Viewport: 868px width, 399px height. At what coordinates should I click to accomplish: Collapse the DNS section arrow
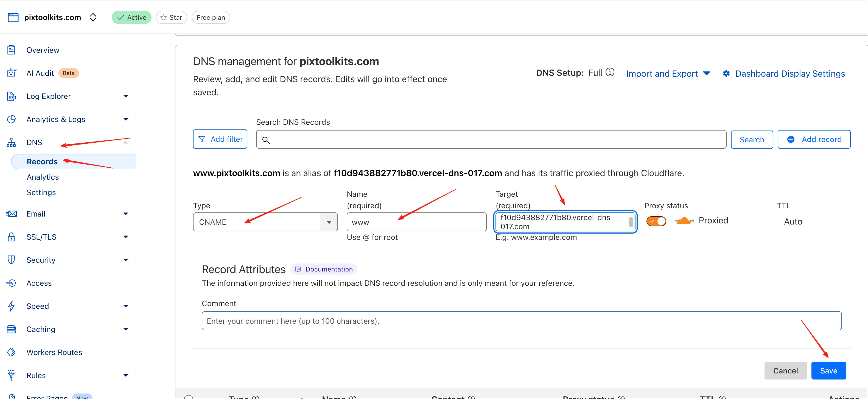point(126,142)
